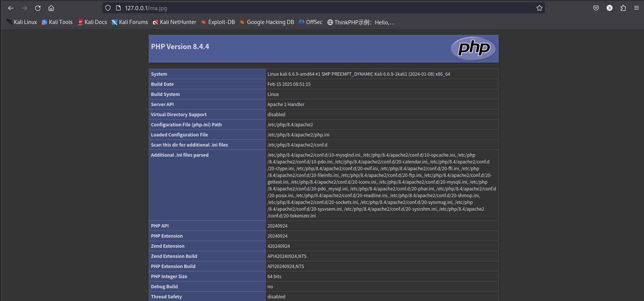Click the account profile icon in toolbar
This screenshot has width=644, height=301.
[610, 8]
